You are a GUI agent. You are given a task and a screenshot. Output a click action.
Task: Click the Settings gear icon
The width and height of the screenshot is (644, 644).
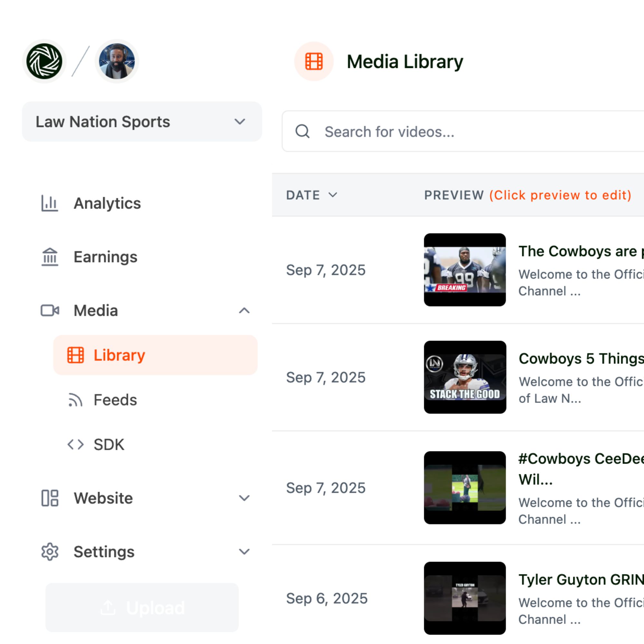tap(50, 552)
